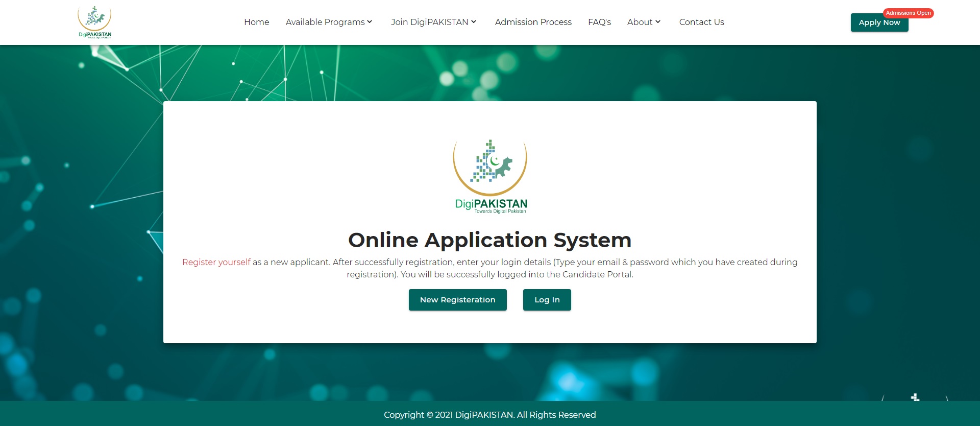Open the FAQ's page
Screen dimensions: 980x426
pyautogui.click(x=599, y=22)
